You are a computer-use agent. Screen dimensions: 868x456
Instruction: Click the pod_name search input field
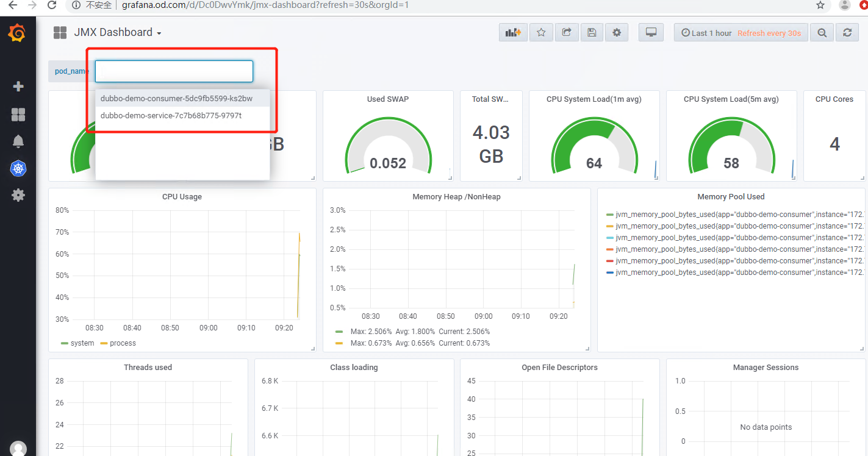[x=174, y=71]
